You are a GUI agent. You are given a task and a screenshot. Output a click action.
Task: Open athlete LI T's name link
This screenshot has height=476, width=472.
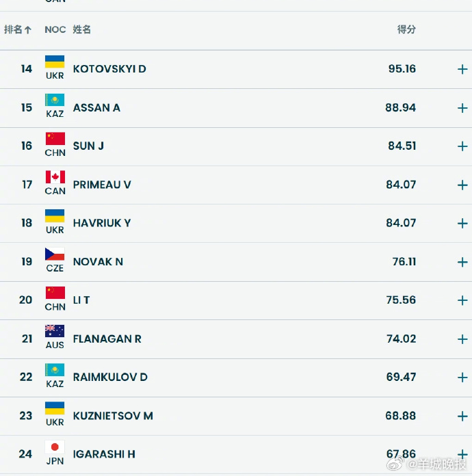[x=81, y=300]
